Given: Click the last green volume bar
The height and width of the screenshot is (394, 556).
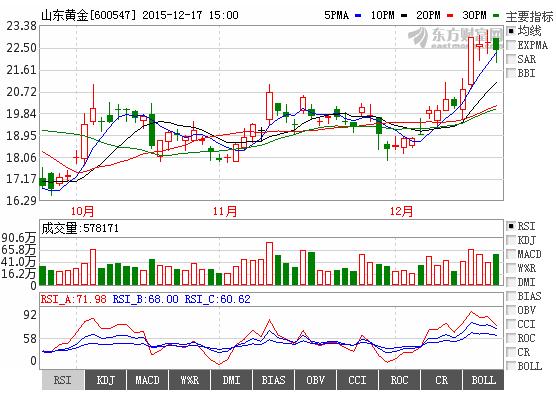Looking at the screenshot, I should (496, 270).
